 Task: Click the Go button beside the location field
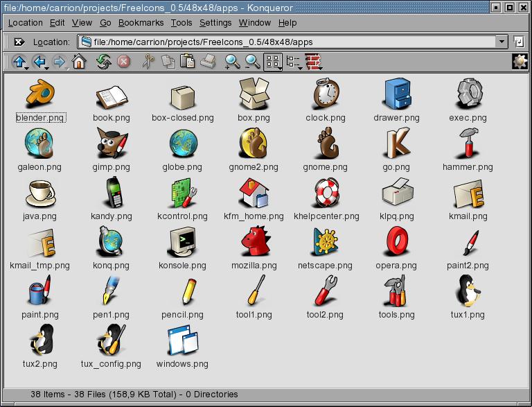click(x=518, y=42)
